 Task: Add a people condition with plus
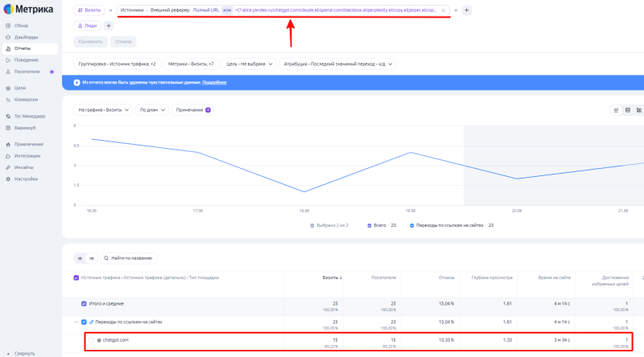click(109, 26)
